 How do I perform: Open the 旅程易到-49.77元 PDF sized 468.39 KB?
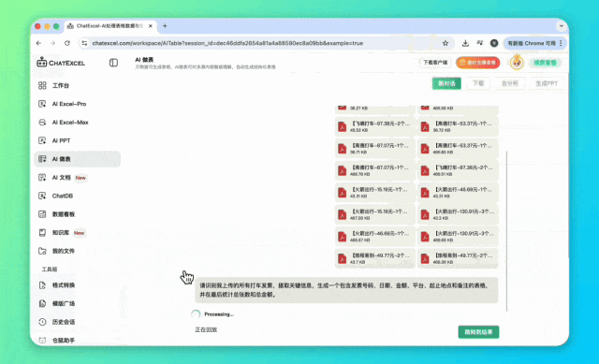coord(458,258)
